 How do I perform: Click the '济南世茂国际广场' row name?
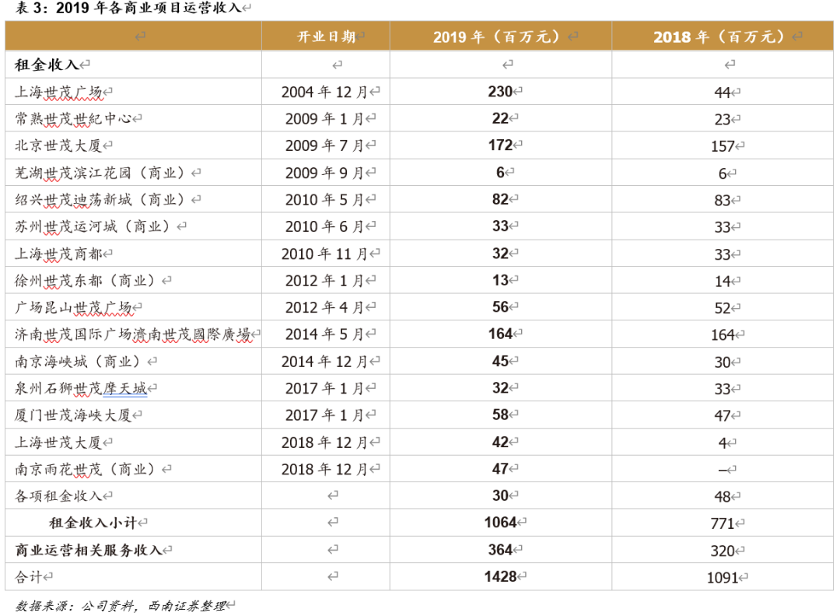(x=73, y=334)
